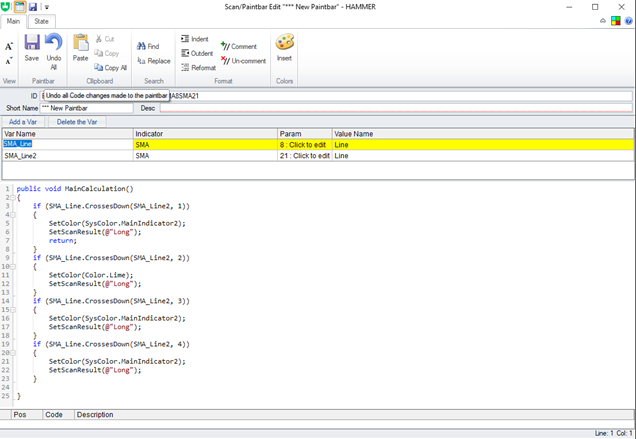
Task: Reformat the code
Action: tap(198, 67)
